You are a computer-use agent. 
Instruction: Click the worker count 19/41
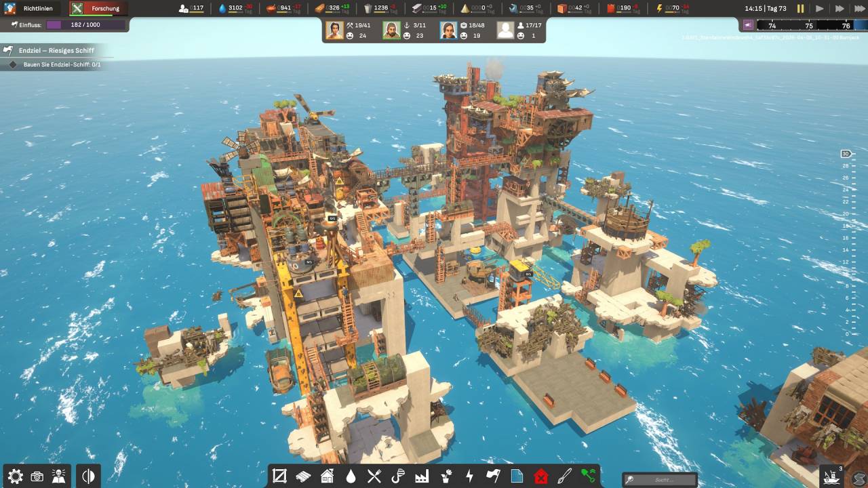(359, 25)
